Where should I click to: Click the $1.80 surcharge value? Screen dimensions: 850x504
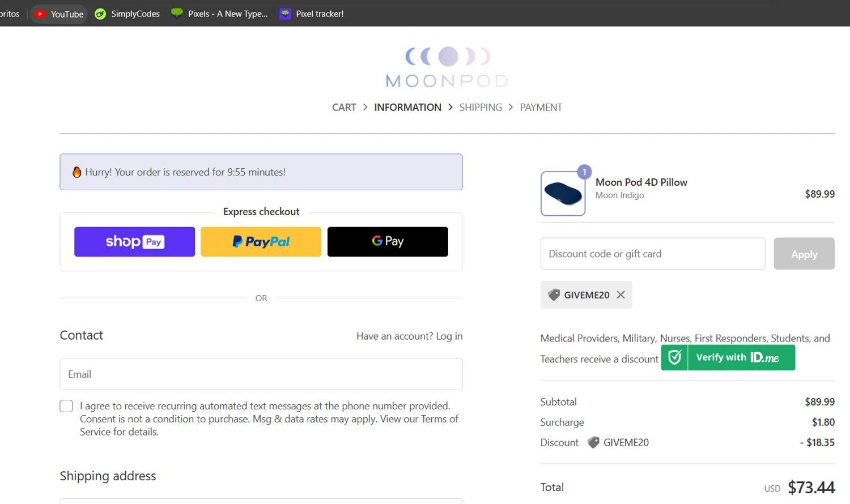coord(823,422)
